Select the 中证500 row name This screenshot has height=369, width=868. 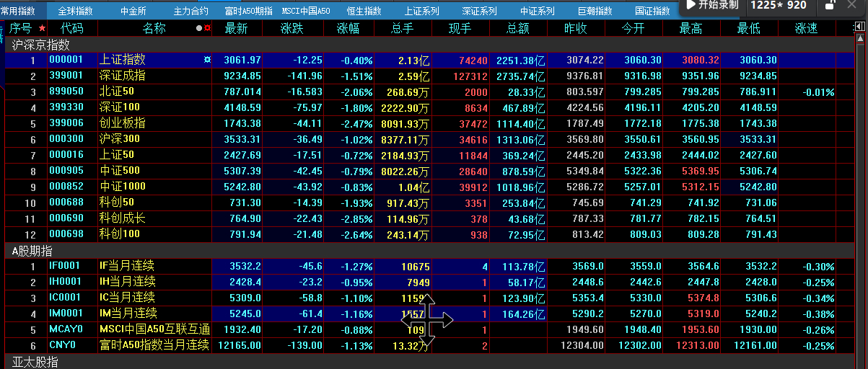[x=120, y=171]
